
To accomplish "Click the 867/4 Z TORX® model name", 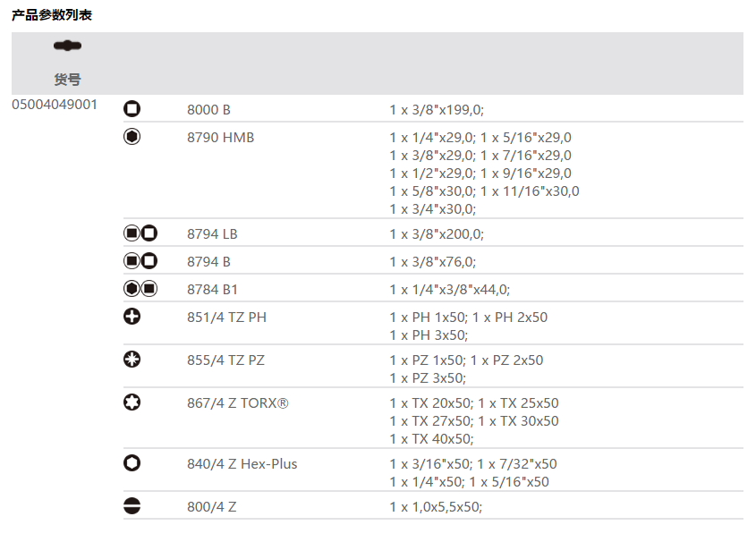I will click(237, 402).
